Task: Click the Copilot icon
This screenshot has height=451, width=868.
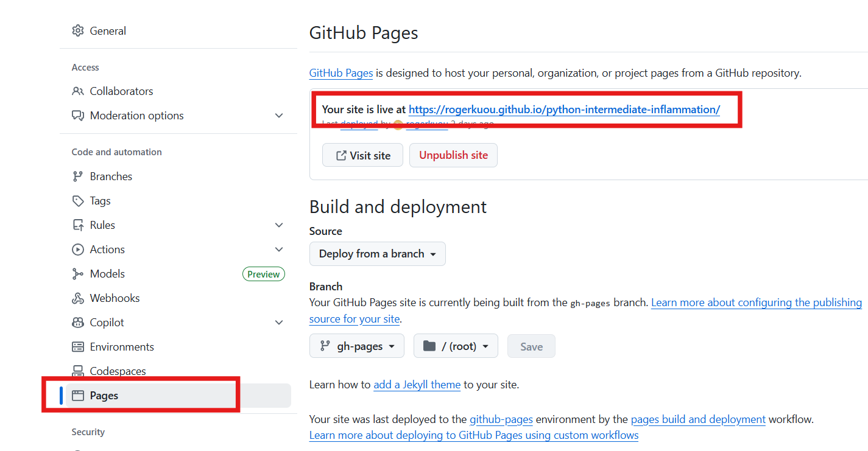Action: point(78,322)
